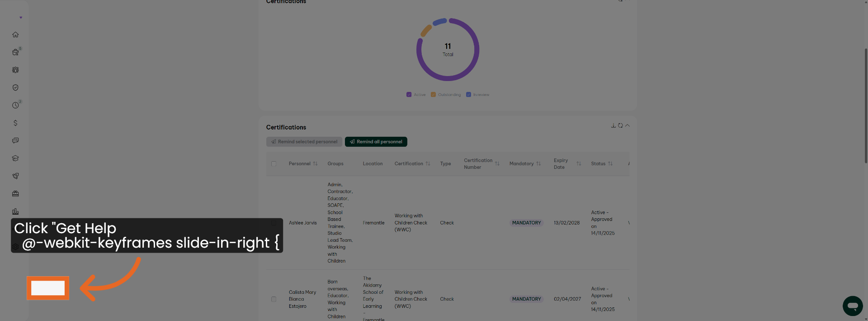Screen dimensions: 868x321
Task: Open the settings gear sidebar icon
Action: (x=15, y=247)
